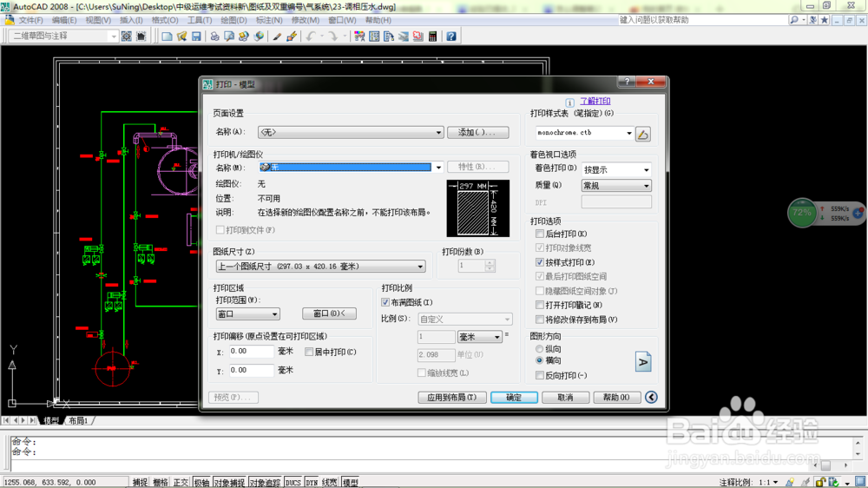Enable 居中打印 checkbox

[309, 352]
